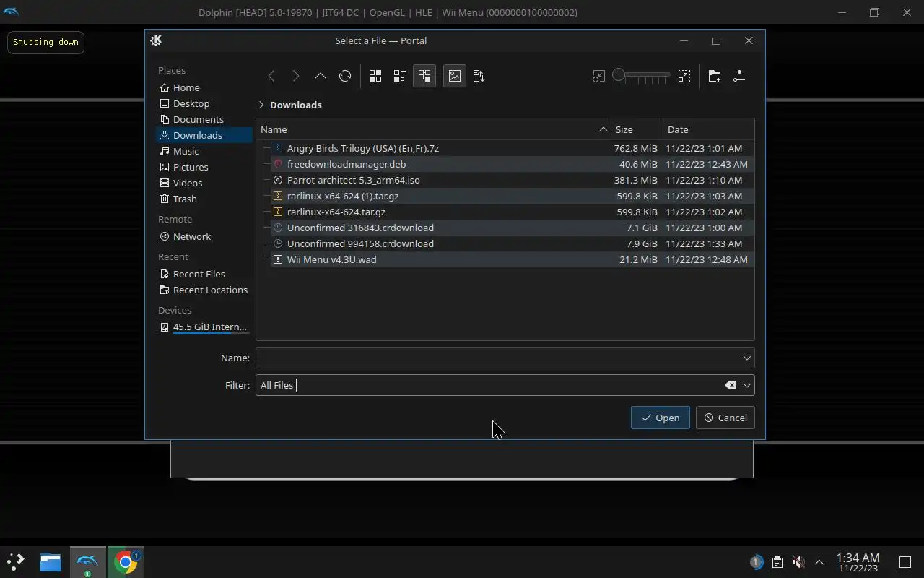Screen dimensions: 924x578
Task: Select the 45.5 GiB Internal device
Action: 204,327
